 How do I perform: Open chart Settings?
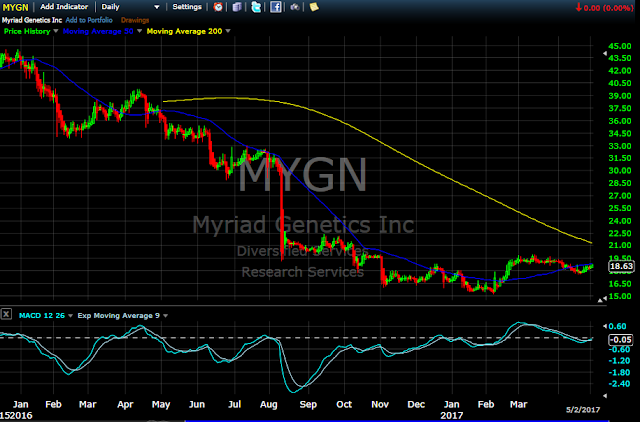click(187, 7)
